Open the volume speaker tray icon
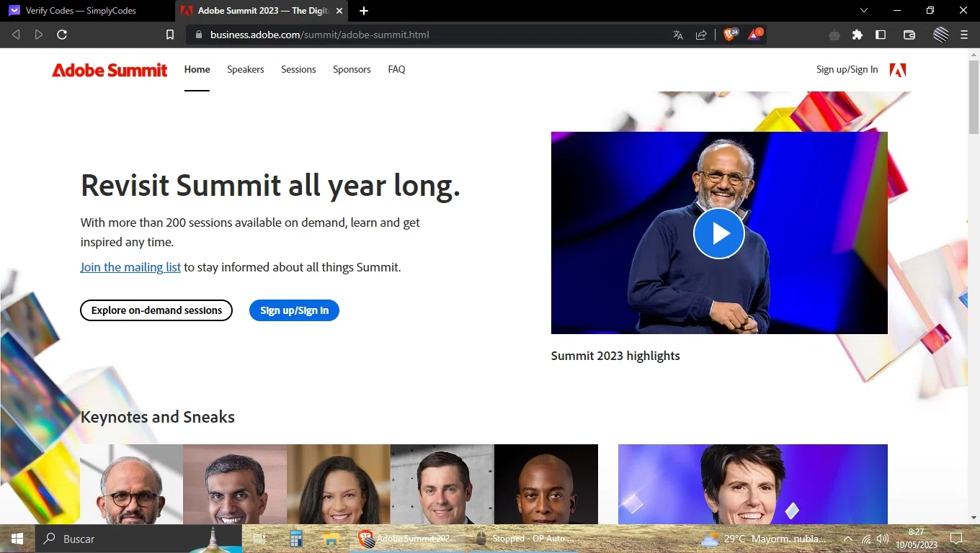Screen dimensions: 980x553 pos(883,539)
